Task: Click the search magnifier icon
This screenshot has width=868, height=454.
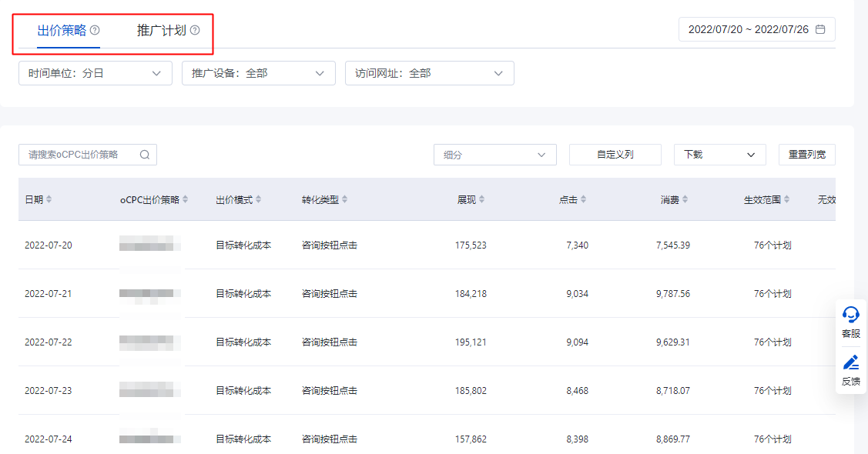Action: click(145, 155)
